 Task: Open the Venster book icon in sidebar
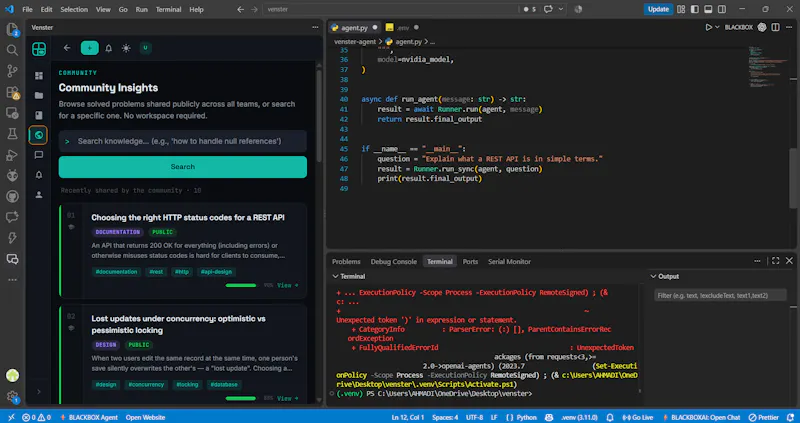pos(39,115)
